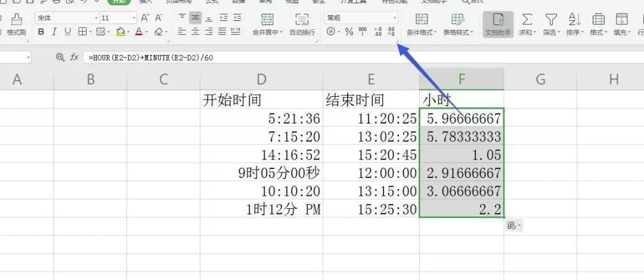Click the decrease decimal places icon
644x280 pixels.
coord(391,32)
